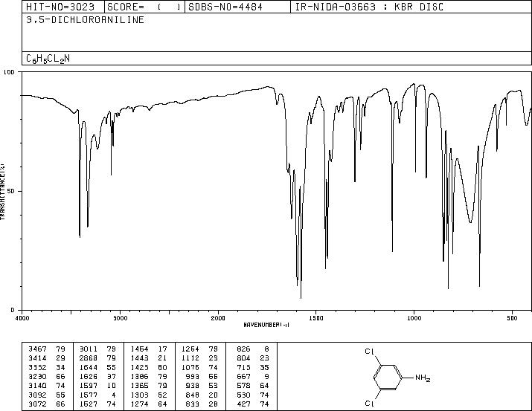Image resolution: width=532 pixels, height=411 pixels.
Task: Click the NH2 group label on structure
Action: [423, 378]
